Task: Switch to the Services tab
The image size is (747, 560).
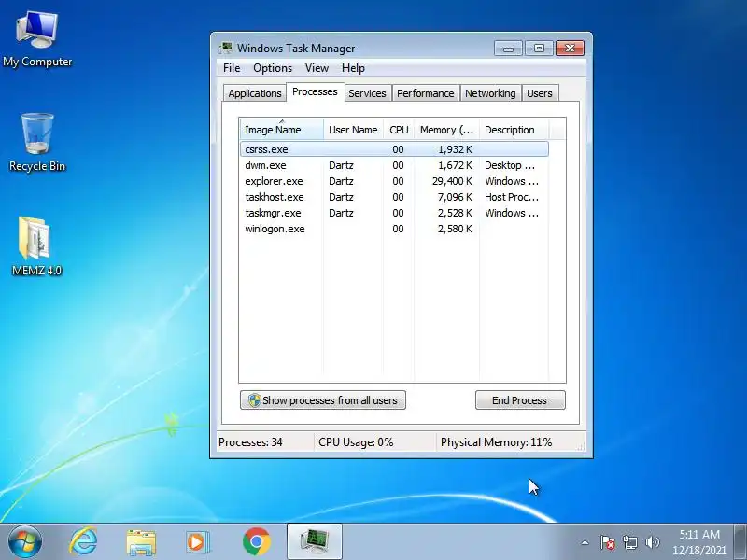Action: coord(367,93)
